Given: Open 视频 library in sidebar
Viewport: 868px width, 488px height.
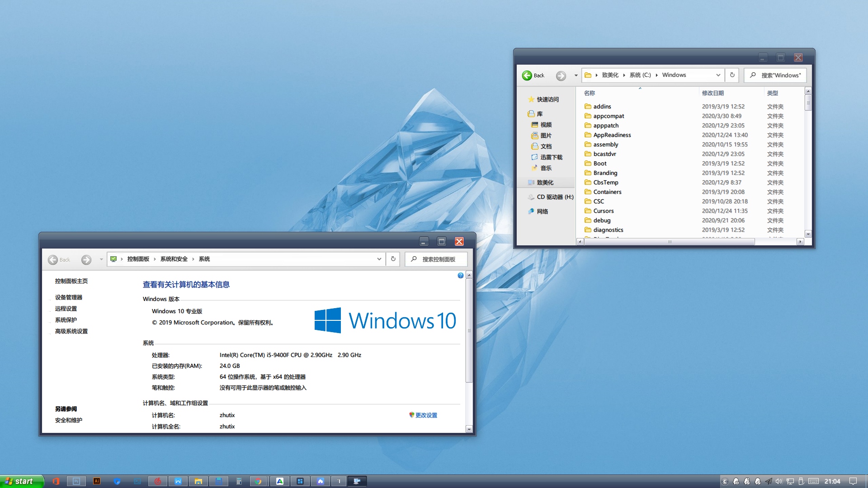Looking at the screenshot, I should pos(542,125).
